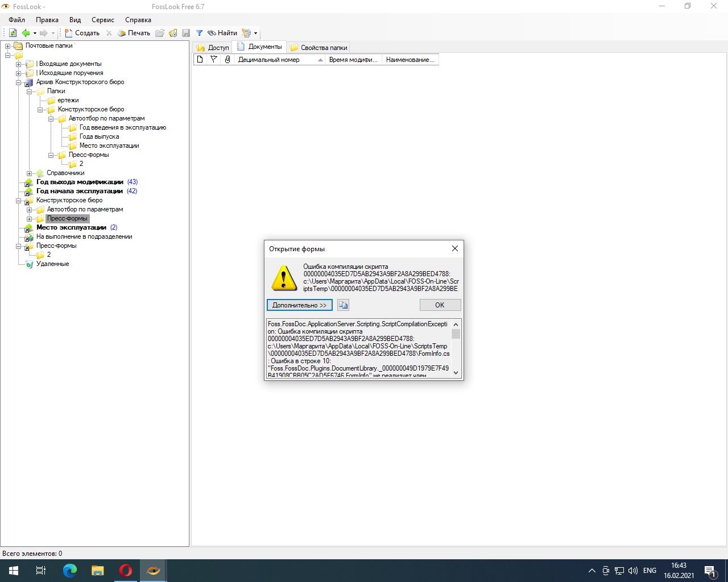Open dropdown next to the back arrow
This screenshot has width=728, height=582.
pos(35,33)
